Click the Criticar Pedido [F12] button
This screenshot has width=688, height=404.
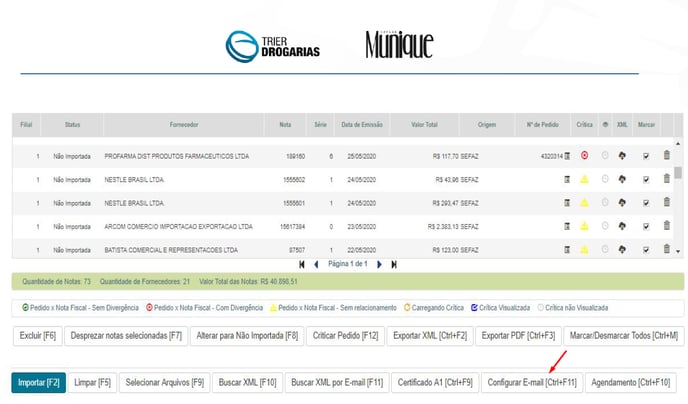point(345,336)
